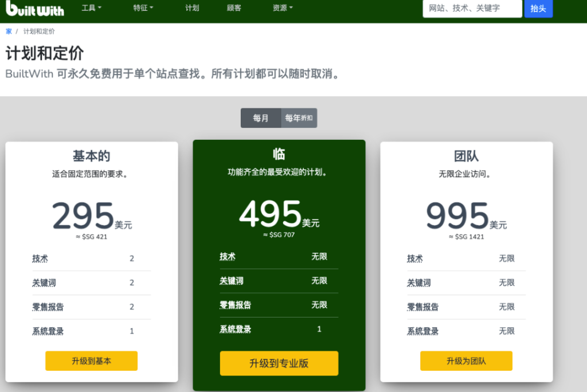The width and height of the screenshot is (587, 392).
Task: Click 技术 row in the 团队 plan
Action: point(466,258)
